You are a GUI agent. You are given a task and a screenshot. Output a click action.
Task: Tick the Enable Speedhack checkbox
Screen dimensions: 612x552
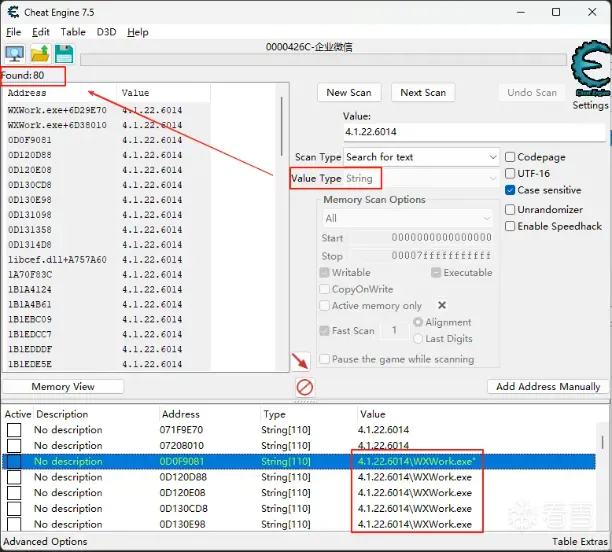tap(510, 226)
